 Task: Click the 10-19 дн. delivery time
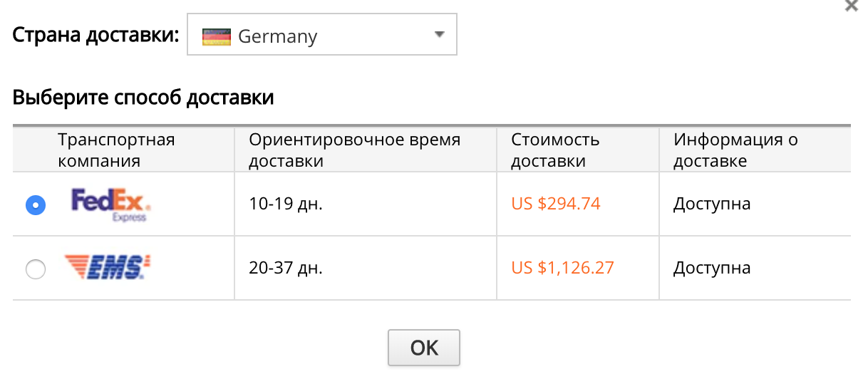coord(286,204)
